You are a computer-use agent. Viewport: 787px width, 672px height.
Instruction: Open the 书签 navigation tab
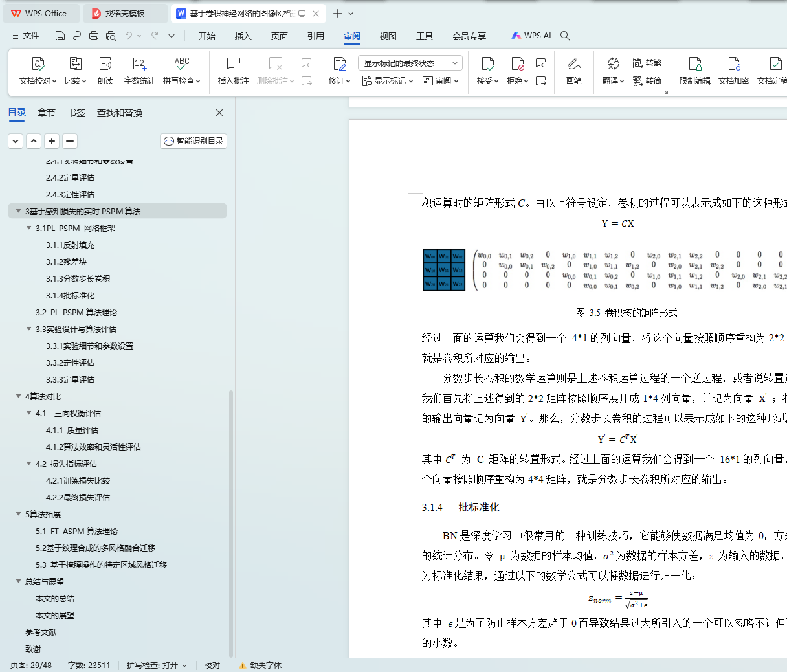pyautogui.click(x=76, y=113)
